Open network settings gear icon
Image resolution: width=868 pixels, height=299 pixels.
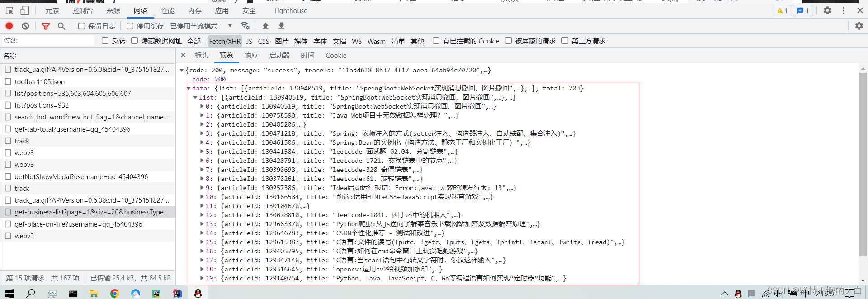click(x=859, y=26)
